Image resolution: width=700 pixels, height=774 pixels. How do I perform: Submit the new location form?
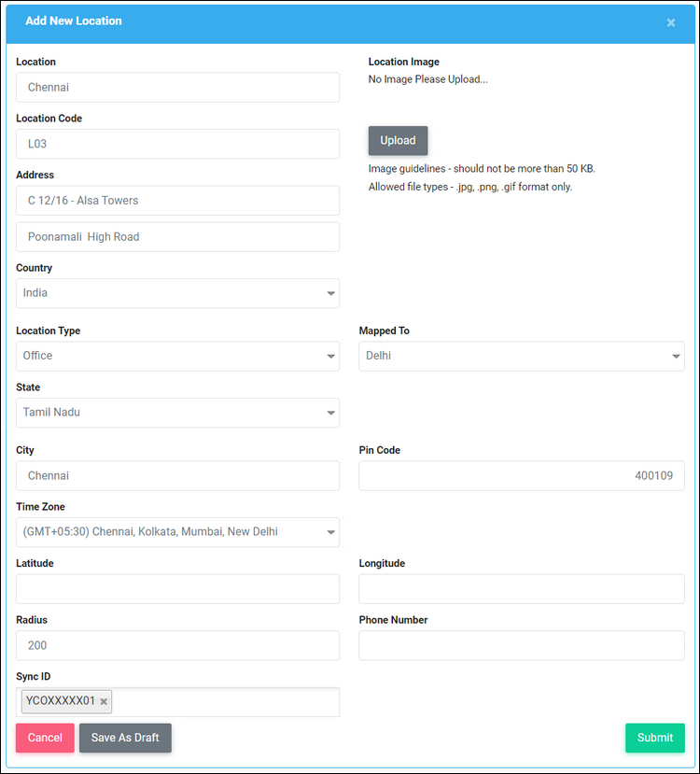point(654,738)
